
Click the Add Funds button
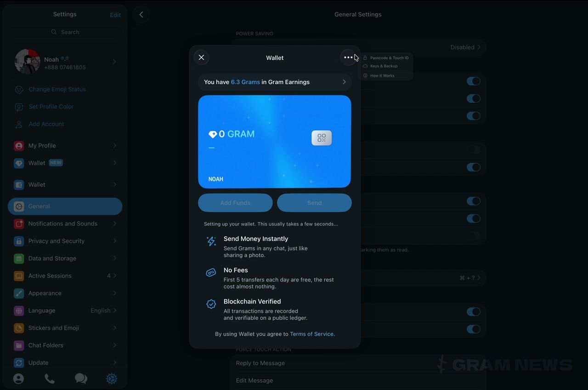235,203
